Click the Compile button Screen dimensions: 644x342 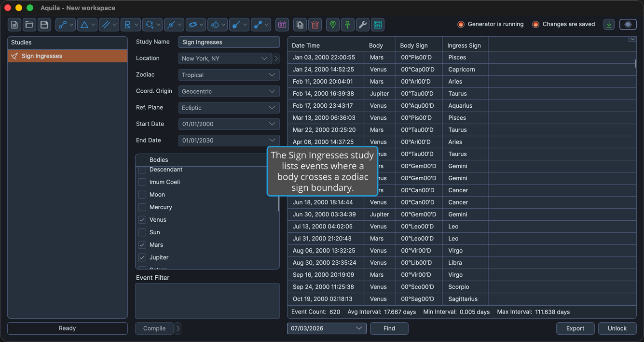(154, 328)
